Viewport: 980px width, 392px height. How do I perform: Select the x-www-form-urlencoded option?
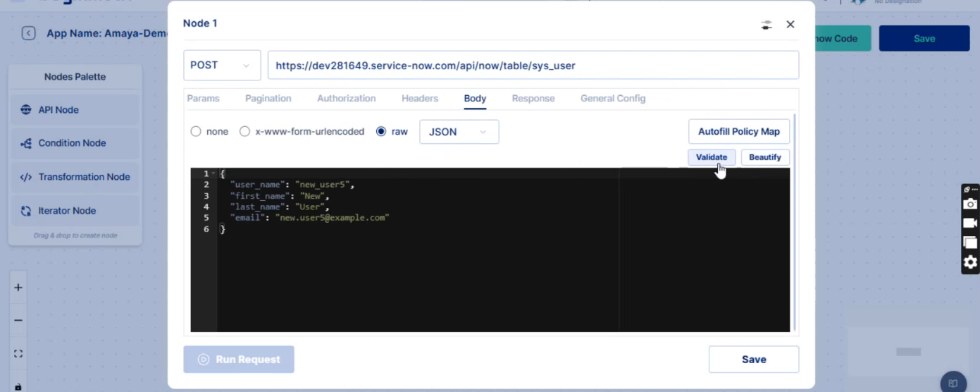coord(244,132)
